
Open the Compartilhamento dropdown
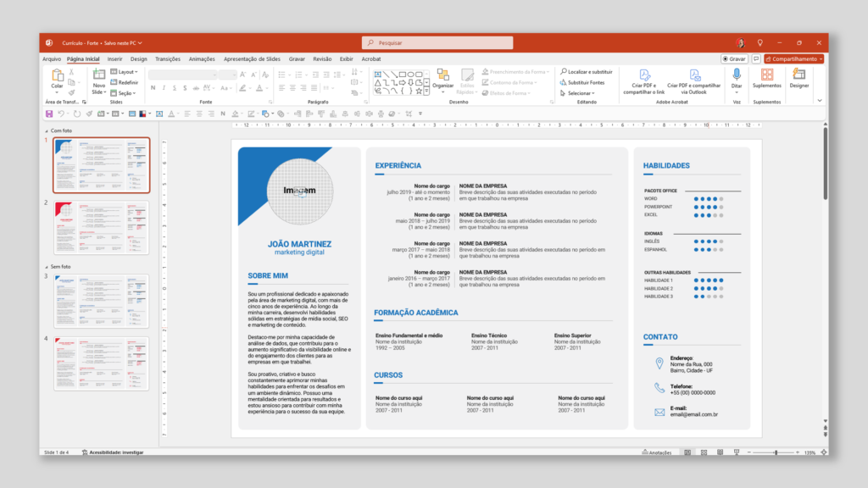[x=793, y=58]
